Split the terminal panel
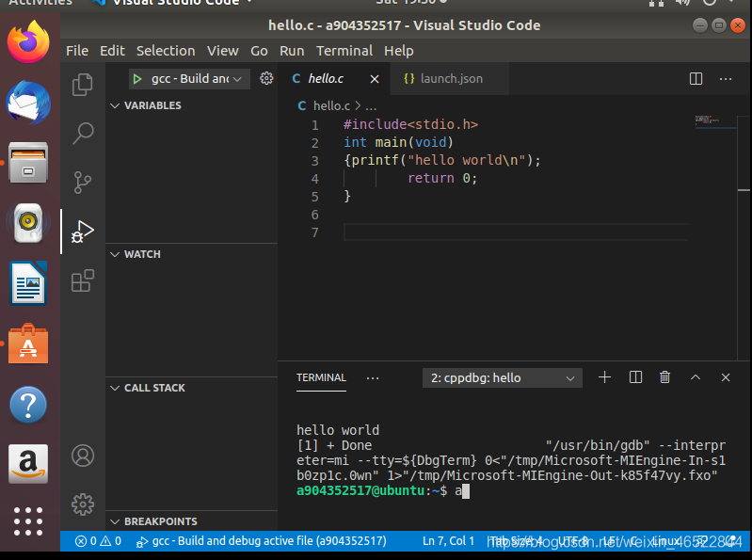Viewport: 752px width, 560px height. click(635, 377)
